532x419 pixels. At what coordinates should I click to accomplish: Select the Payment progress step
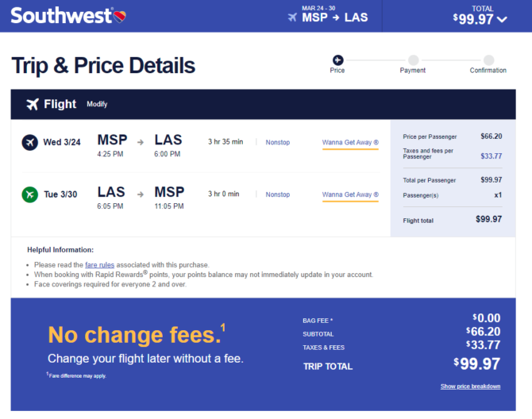click(413, 64)
